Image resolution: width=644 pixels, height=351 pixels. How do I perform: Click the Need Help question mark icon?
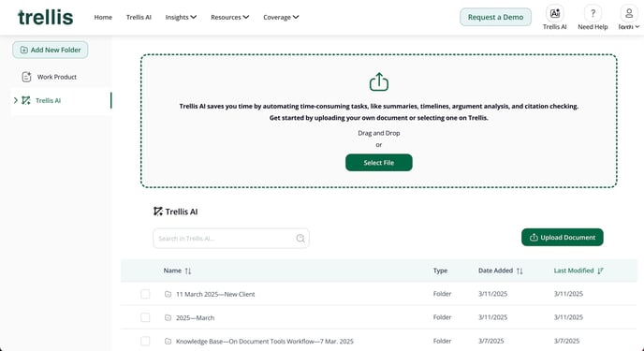[x=593, y=13]
